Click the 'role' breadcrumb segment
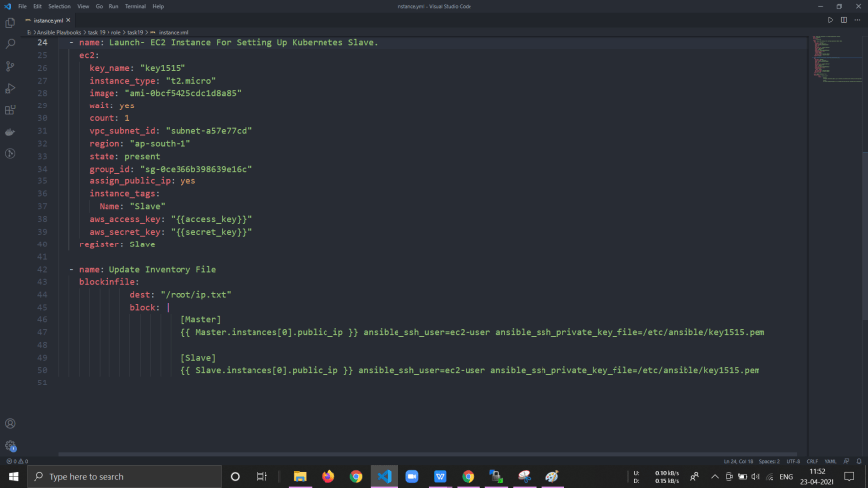 tap(115, 33)
